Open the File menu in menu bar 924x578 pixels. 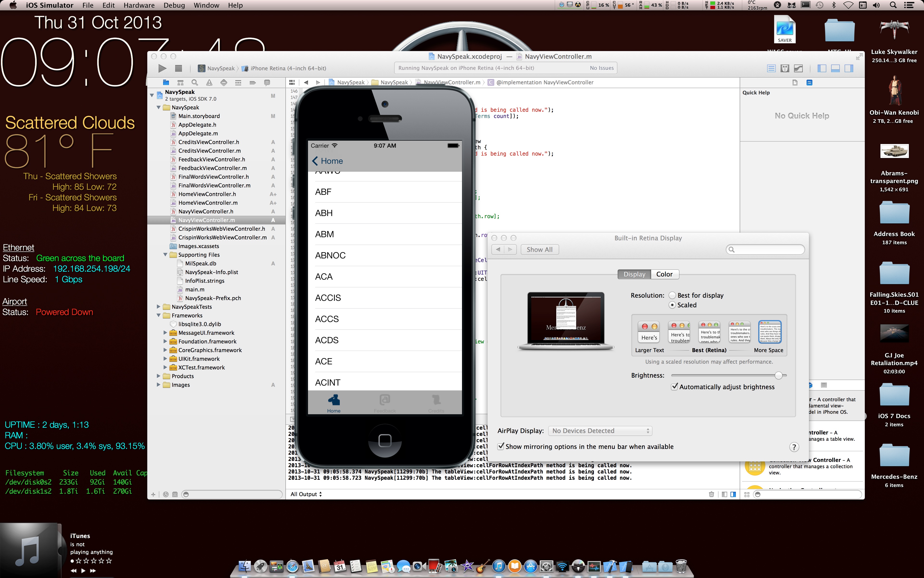coord(88,5)
